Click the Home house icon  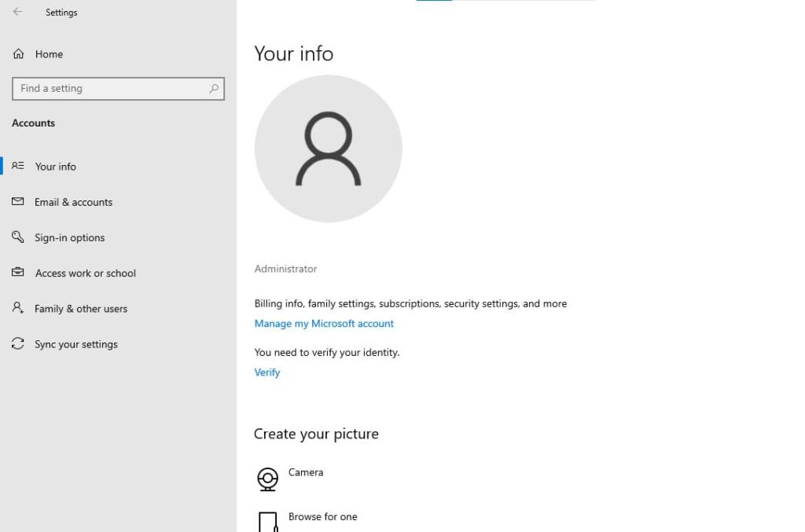pyautogui.click(x=18, y=54)
